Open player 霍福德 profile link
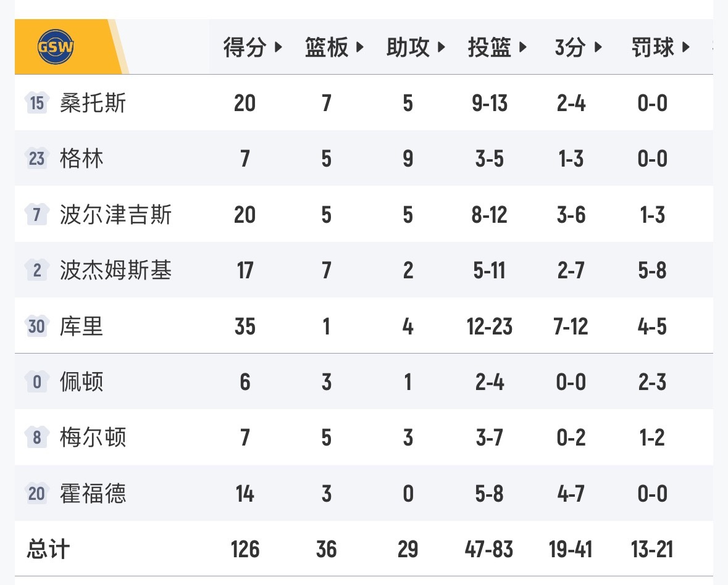The image size is (728, 585). point(93,493)
